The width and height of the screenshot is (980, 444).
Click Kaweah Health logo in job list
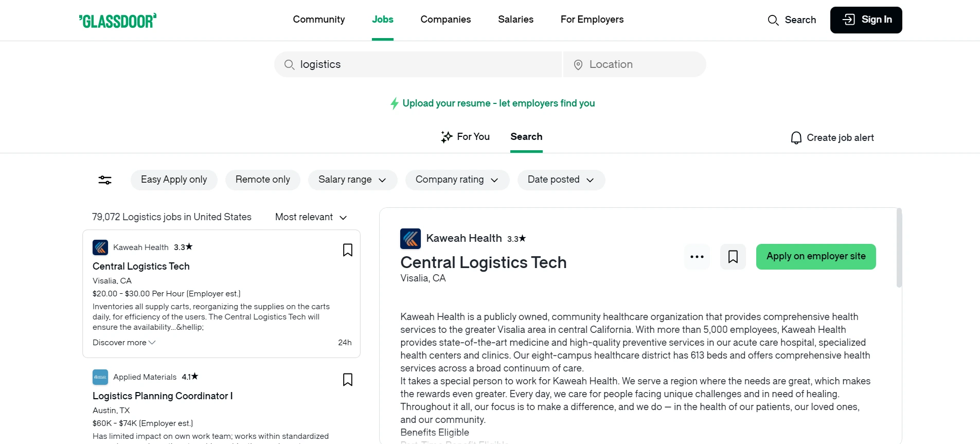coord(100,247)
